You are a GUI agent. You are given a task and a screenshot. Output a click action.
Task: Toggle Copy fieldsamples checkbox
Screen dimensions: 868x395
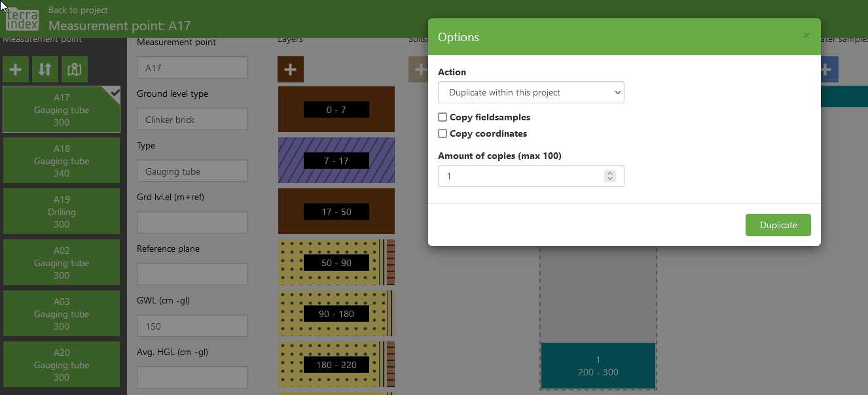[443, 117]
